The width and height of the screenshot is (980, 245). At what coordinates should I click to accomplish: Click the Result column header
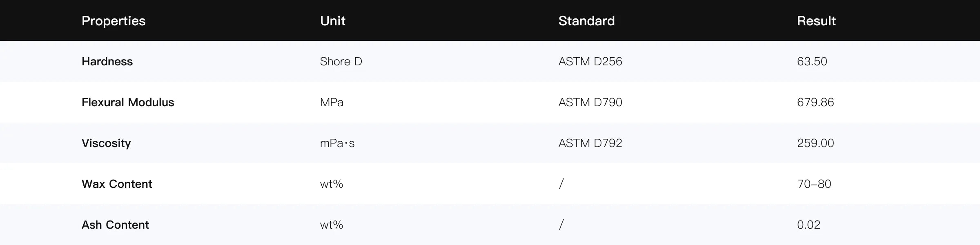(816, 21)
